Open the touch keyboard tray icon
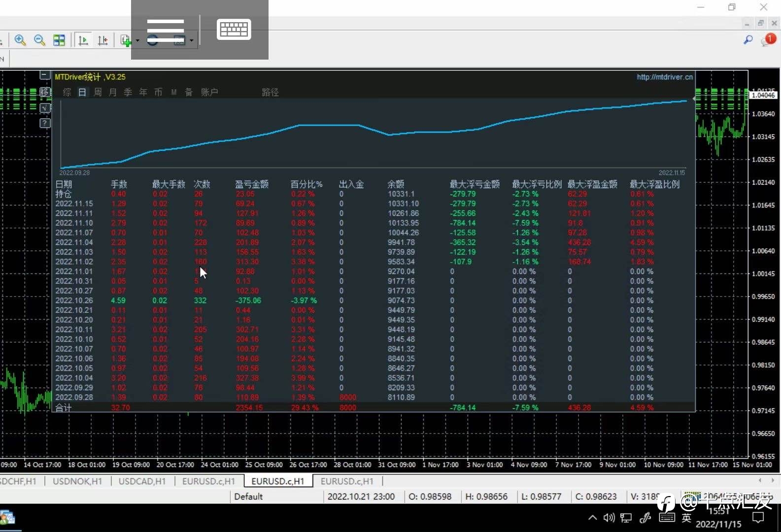Image resolution: width=781 pixels, height=532 pixels. 667,517
